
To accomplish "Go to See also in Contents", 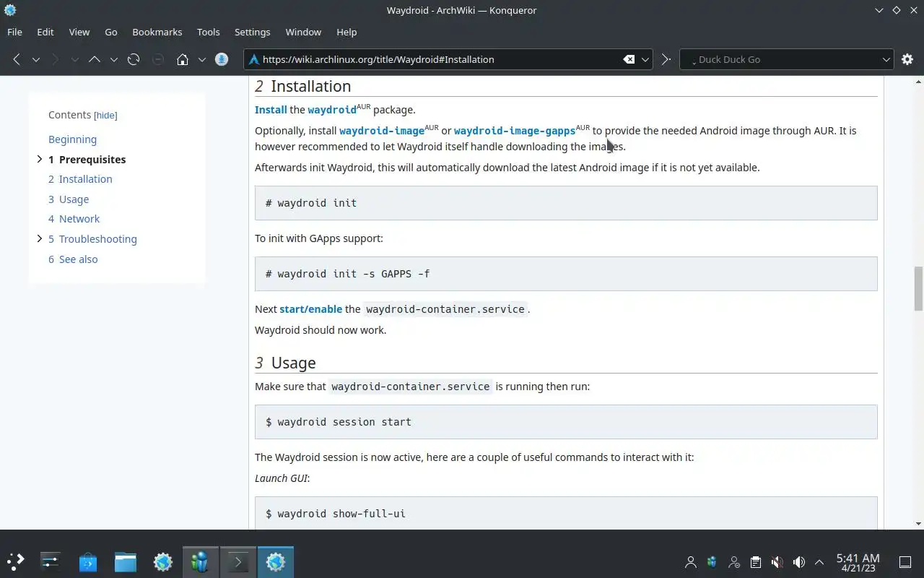I will tap(73, 259).
